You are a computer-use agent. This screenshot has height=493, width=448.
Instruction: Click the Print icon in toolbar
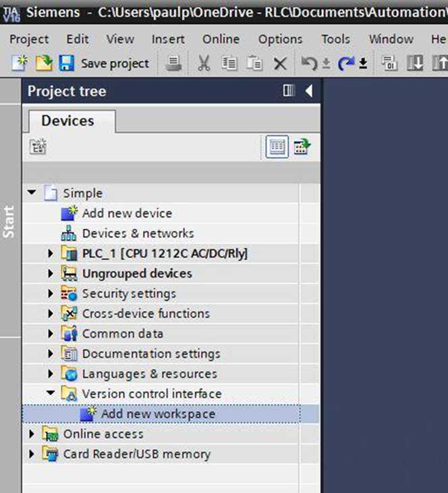[x=175, y=63]
